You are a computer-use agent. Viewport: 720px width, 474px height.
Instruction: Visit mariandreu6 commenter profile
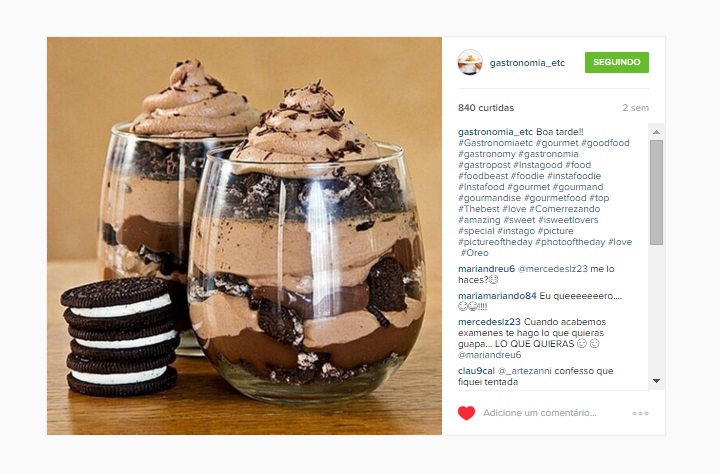point(486,269)
